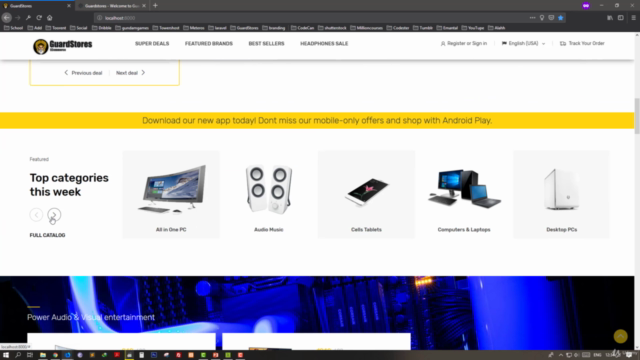Image resolution: width=640 pixels, height=360 pixels.
Task: Click the yellow app download banner
Action: tap(317, 120)
